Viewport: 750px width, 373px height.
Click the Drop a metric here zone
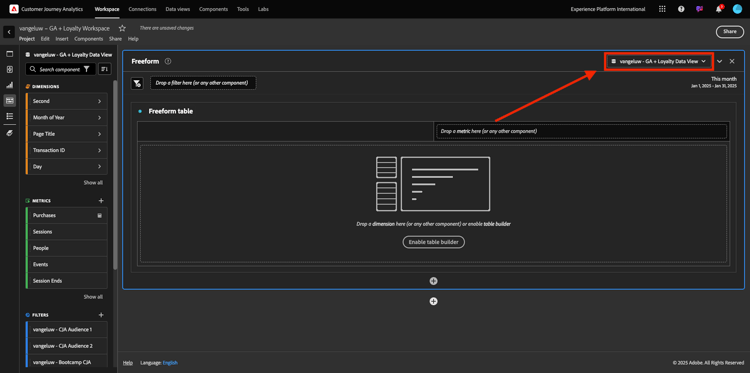(x=582, y=131)
